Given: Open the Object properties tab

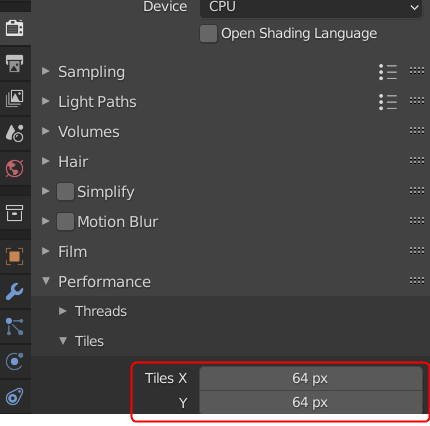Looking at the screenshot, I should coord(15,257).
